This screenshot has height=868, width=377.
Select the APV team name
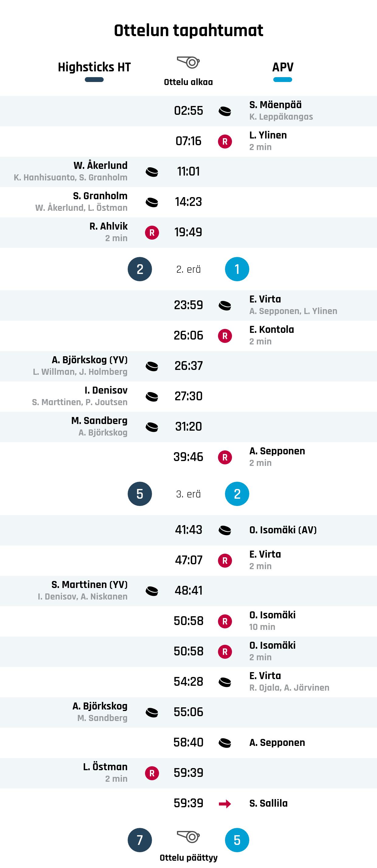tap(282, 67)
